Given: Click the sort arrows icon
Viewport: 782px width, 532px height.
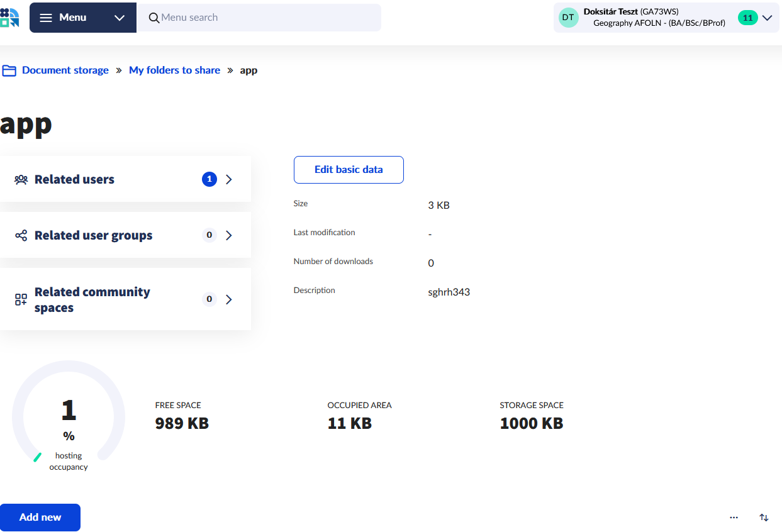Looking at the screenshot, I should pyautogui.click(x=764, y=518).
